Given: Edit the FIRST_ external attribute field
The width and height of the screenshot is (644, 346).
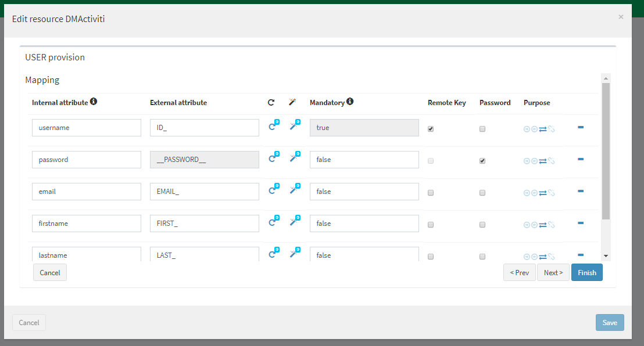Looking at the screenshot, I should (205, 224).
